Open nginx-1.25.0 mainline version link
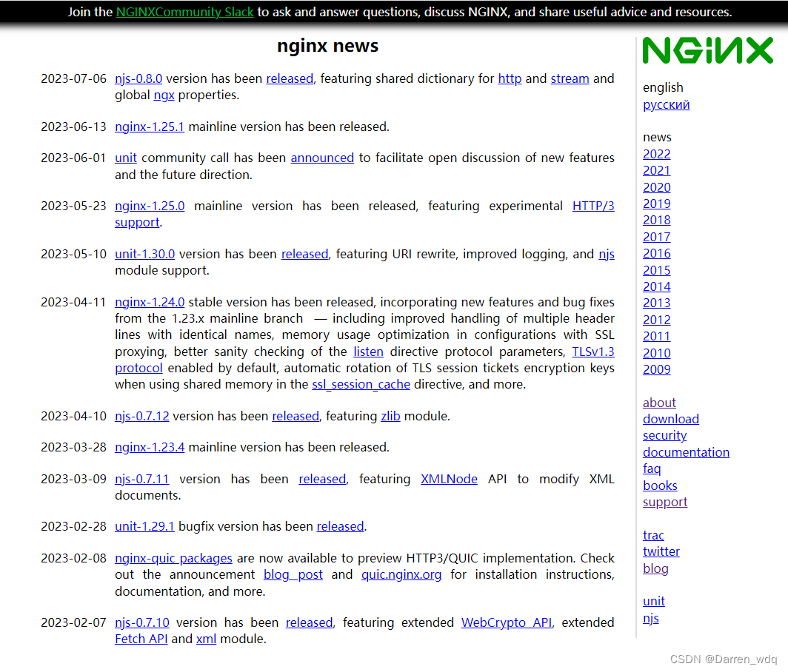This screenshot has width=788, height=672. tap(150, 206)
